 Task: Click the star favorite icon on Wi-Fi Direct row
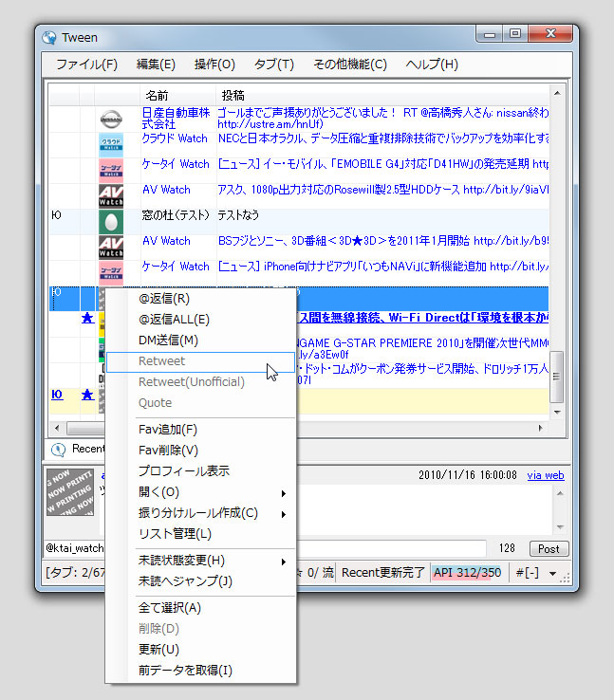[x=87, y=318]
